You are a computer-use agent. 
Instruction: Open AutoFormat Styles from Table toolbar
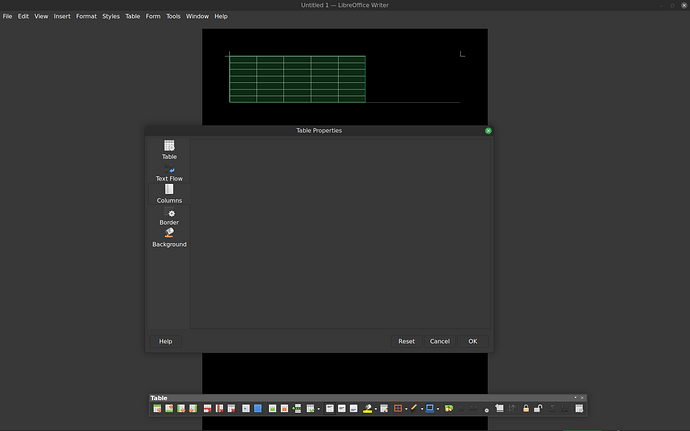click(384, 409)
